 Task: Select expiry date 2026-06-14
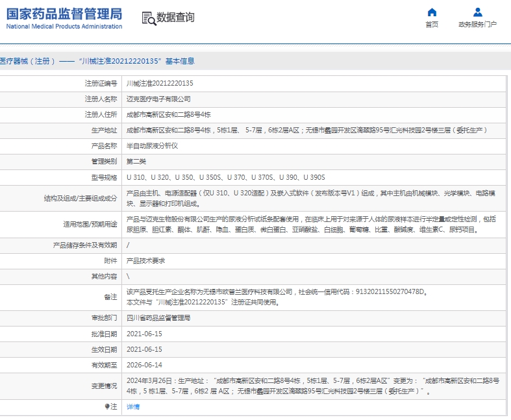[144, 365]
